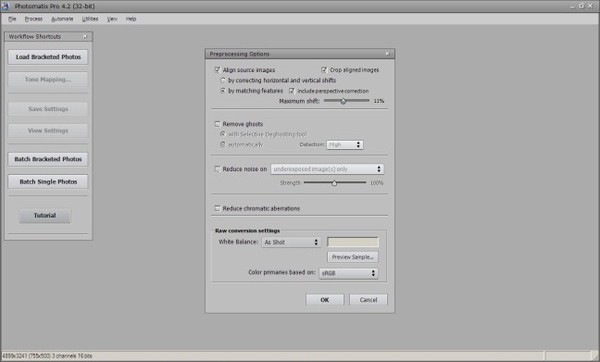Open the Automate menu
Screen dimensions: 600x362
pos(62,19)
